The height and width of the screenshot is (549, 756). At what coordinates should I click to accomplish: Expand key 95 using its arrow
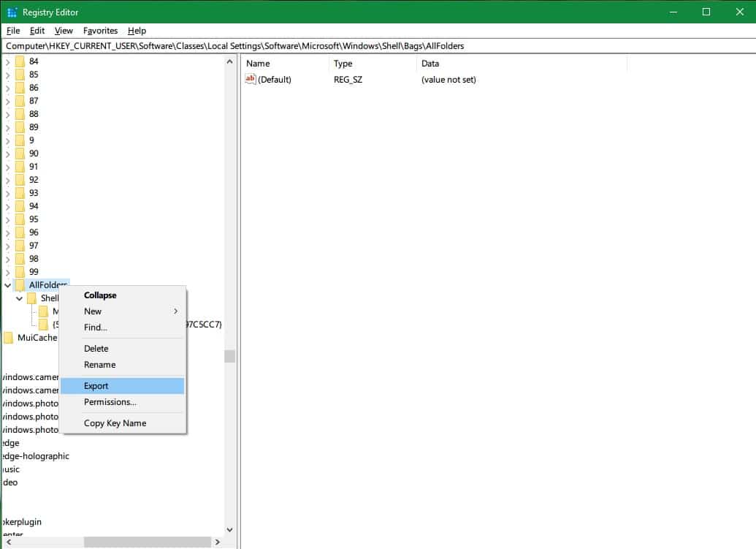7,219
